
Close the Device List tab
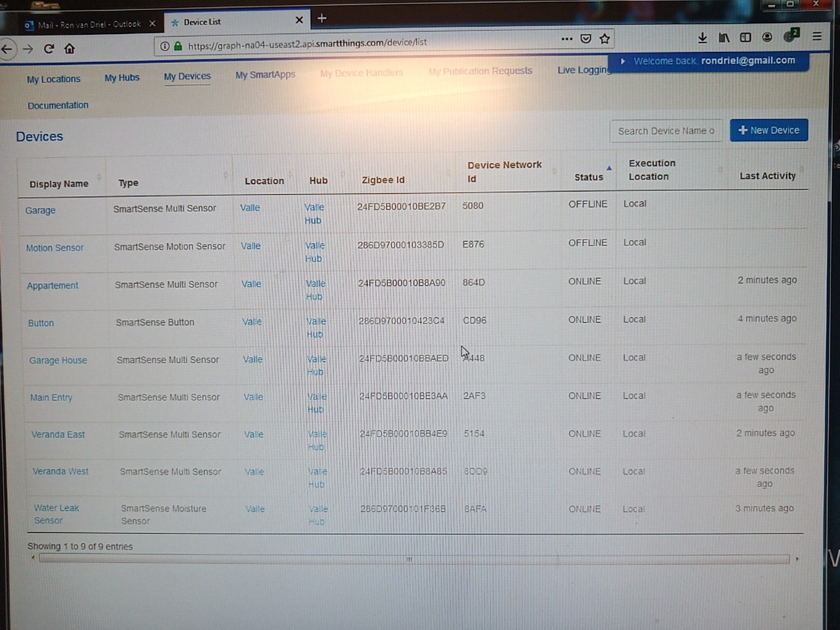click(299, 20)
